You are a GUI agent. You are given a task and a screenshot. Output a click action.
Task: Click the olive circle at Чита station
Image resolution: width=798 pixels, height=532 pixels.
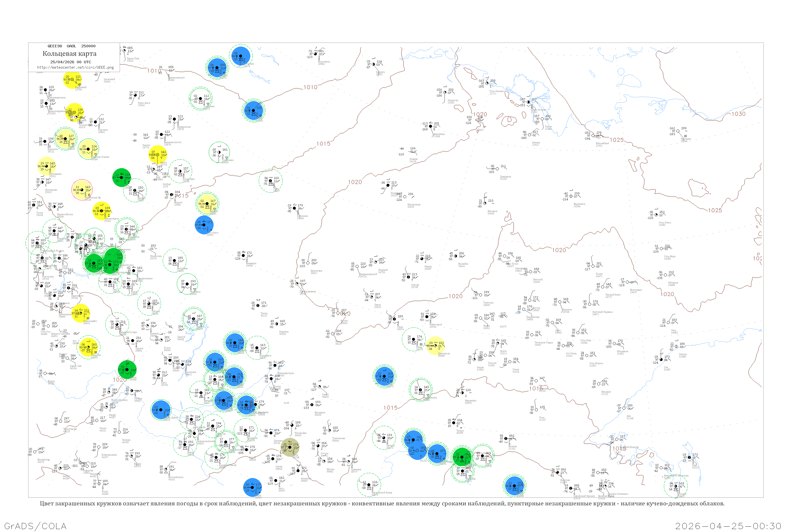click(x=290, y=447)
